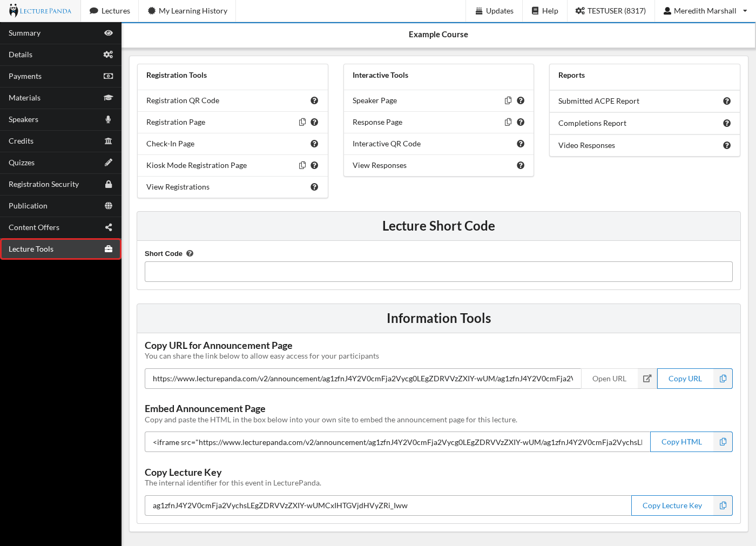This screenshot has height=546, width=756.
Task: Click the external link icon next to Open URL
Action: 647,379
